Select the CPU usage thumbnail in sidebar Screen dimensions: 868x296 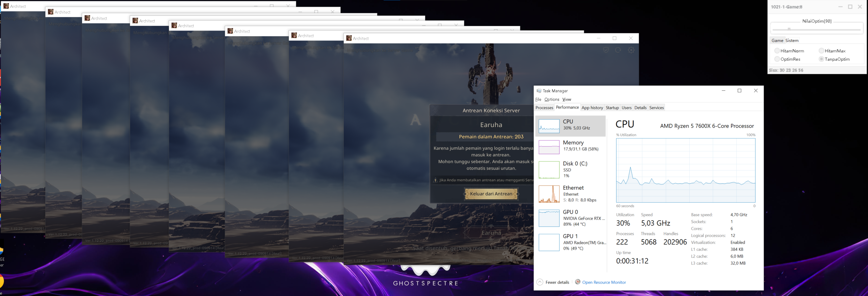pyautogui.click(x=549, y=126)
